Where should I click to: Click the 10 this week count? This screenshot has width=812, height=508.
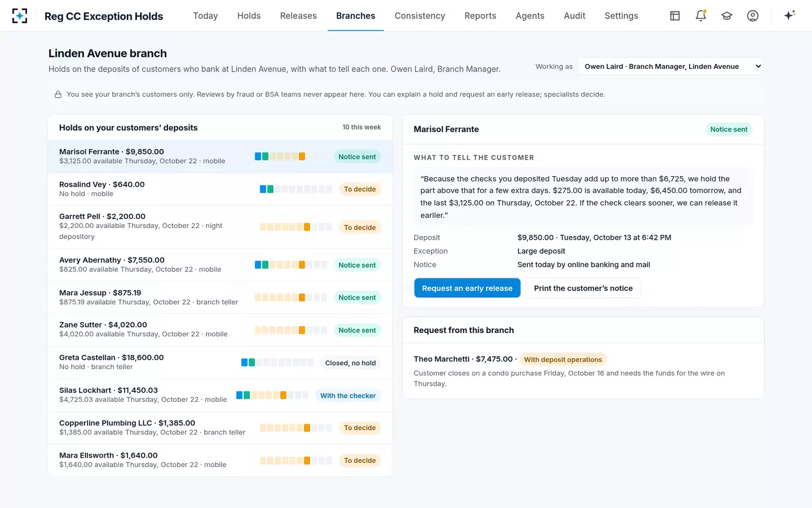click(x=361, y=127)
